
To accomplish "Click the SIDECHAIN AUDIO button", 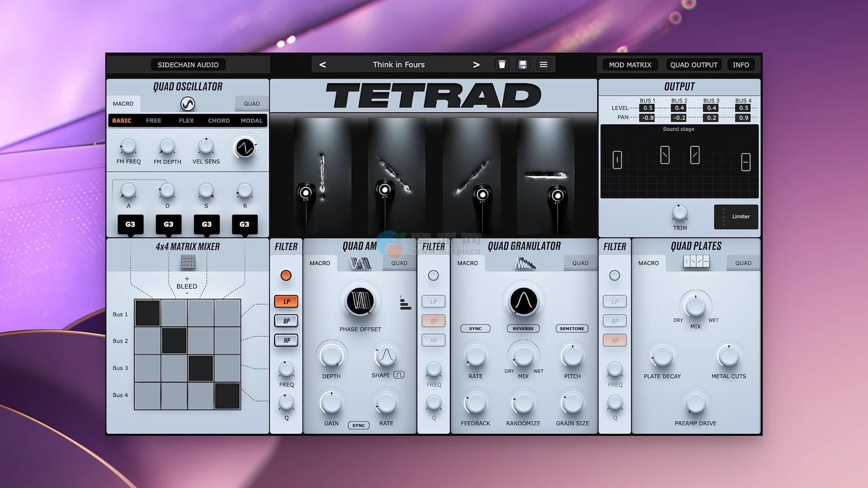I will coord(188,65).
